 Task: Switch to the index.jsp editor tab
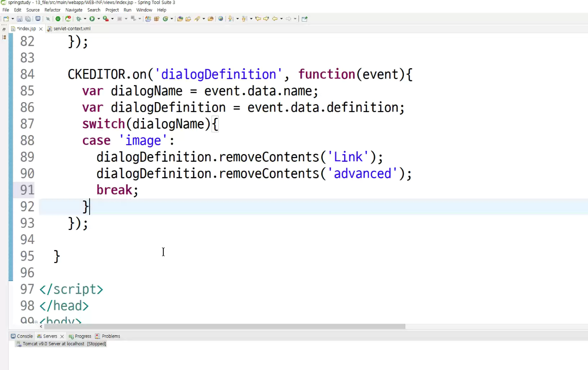coord(26,29)
